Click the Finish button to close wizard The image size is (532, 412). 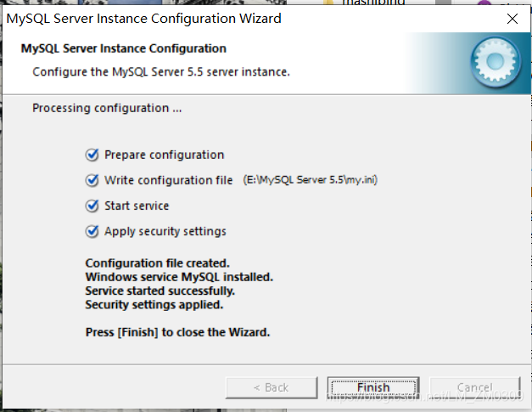373,387
